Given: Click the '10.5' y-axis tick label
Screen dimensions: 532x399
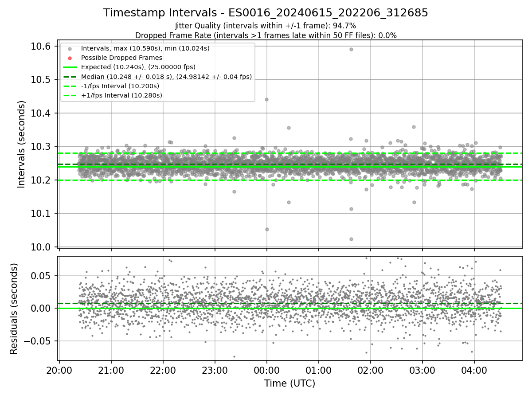Looking at the screenshot, I should coord(42,80).
